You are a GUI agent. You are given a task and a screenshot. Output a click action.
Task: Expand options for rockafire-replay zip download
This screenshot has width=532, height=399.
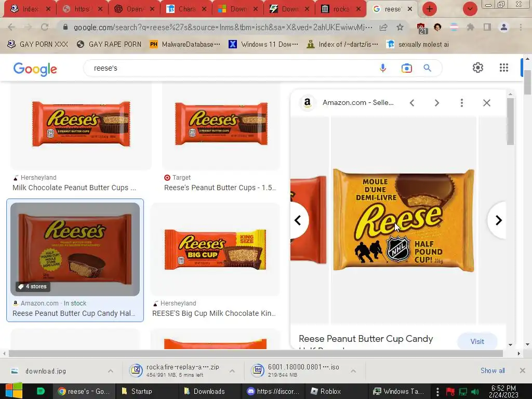tap(232, 371)
